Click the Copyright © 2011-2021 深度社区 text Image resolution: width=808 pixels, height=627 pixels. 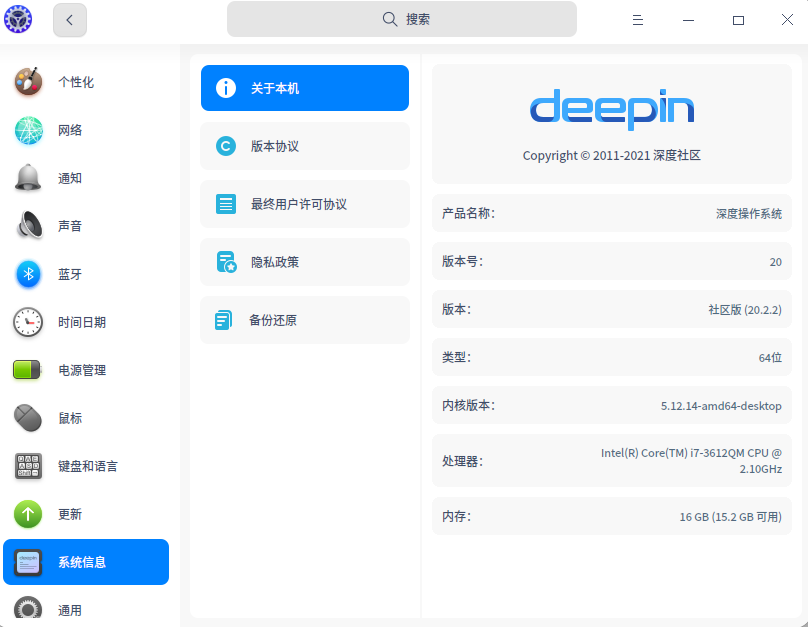[x=612, y=156]
